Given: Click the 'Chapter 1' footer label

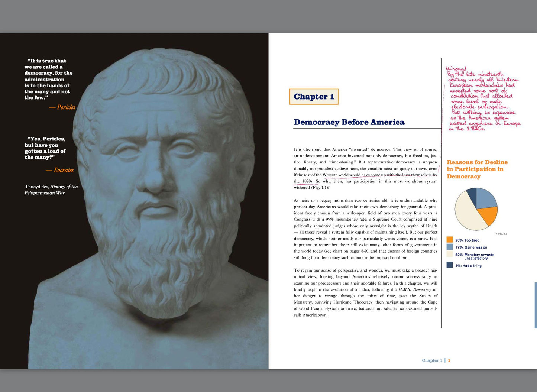Looking at the screenshot, I should (x=432, y=360).
